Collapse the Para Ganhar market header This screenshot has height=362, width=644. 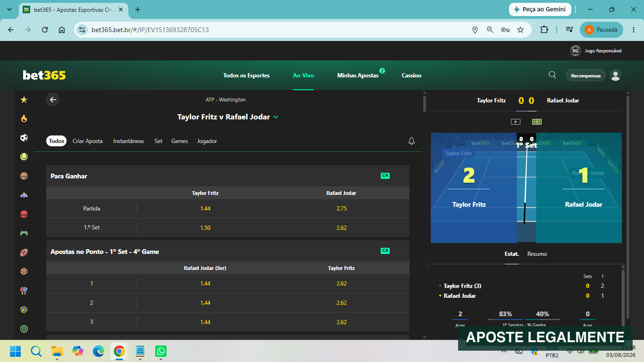click(x=228, y=176)
